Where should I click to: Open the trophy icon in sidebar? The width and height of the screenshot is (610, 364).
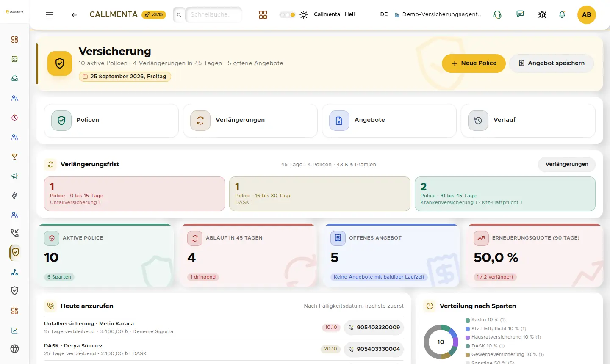click(15, 157)
